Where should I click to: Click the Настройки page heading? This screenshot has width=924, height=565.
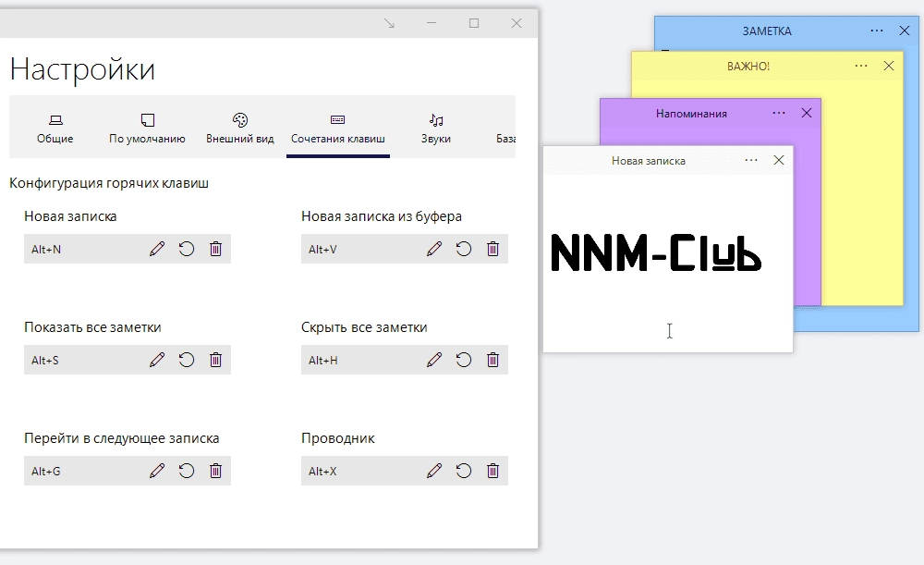[x=82, y=69]
